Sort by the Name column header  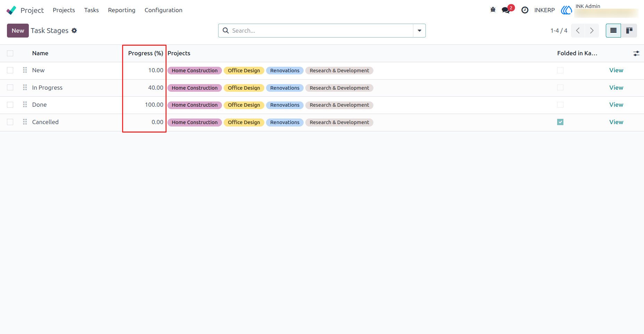[40, 53]
